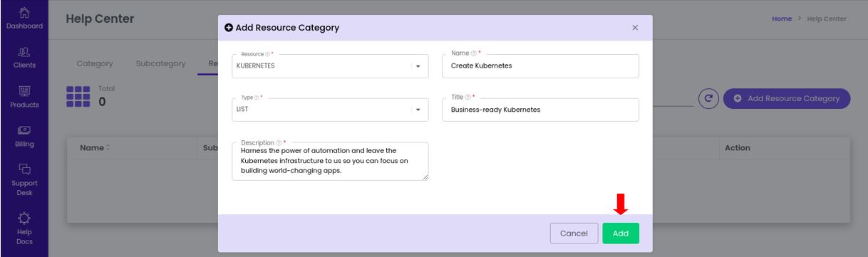Open the Clients sidebar section
The width and height of the screenshot is (868, 257).
[x=25, y=58]
